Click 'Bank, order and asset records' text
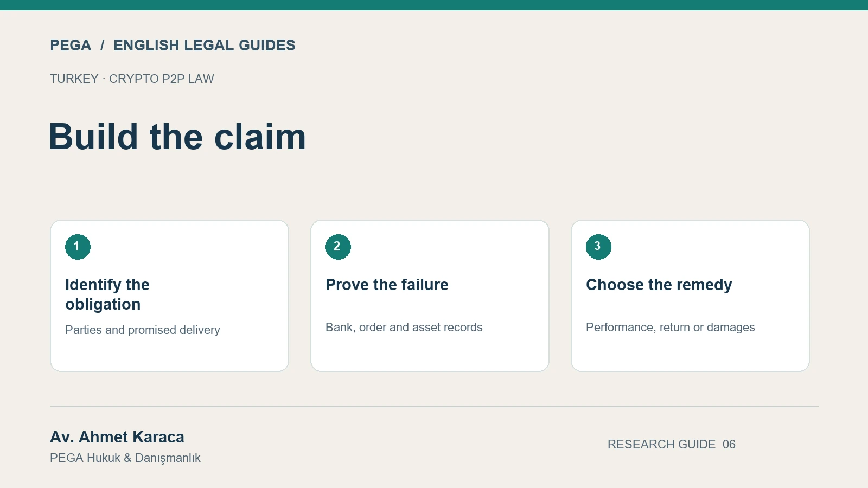This screenshot has width=868, height=488. click(404, 327)
